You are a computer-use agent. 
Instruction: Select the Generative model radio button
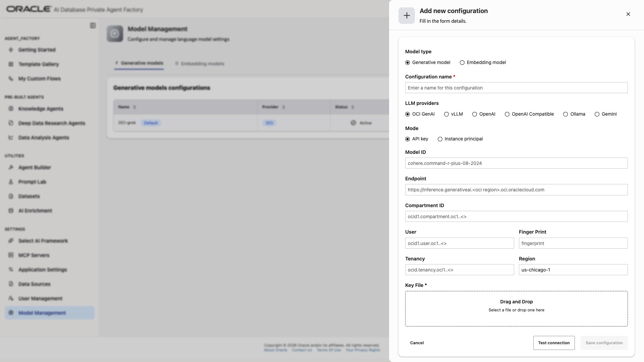(x=408, y=63)
